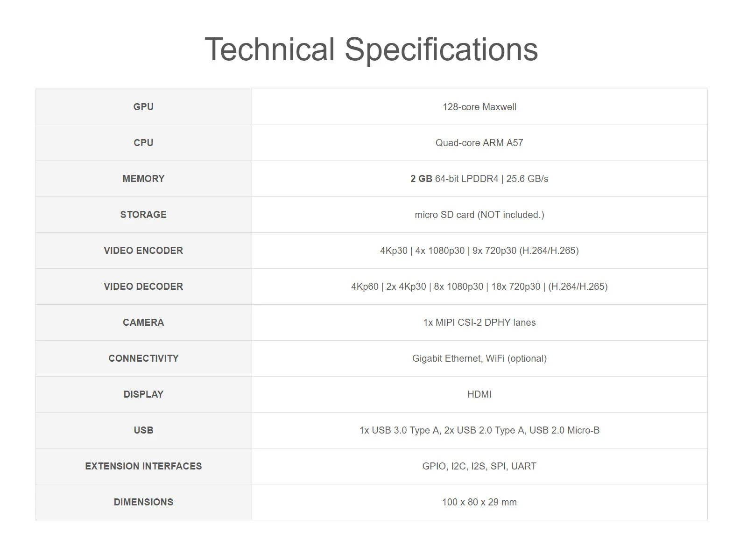Screen dimensions: 747x560
Task: Select the GPU row label
Action: (x=143, y=107)
